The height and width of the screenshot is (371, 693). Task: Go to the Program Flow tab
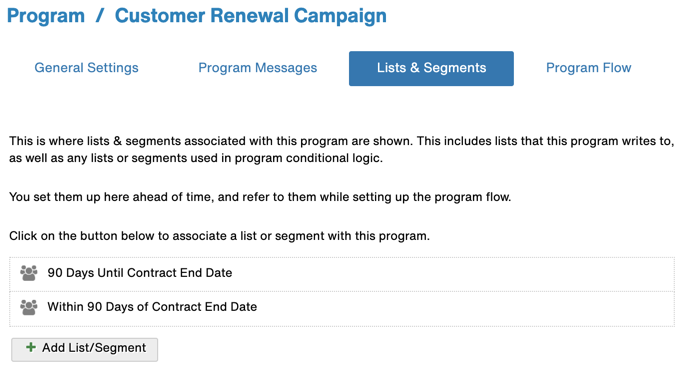[x=589, y=68]
